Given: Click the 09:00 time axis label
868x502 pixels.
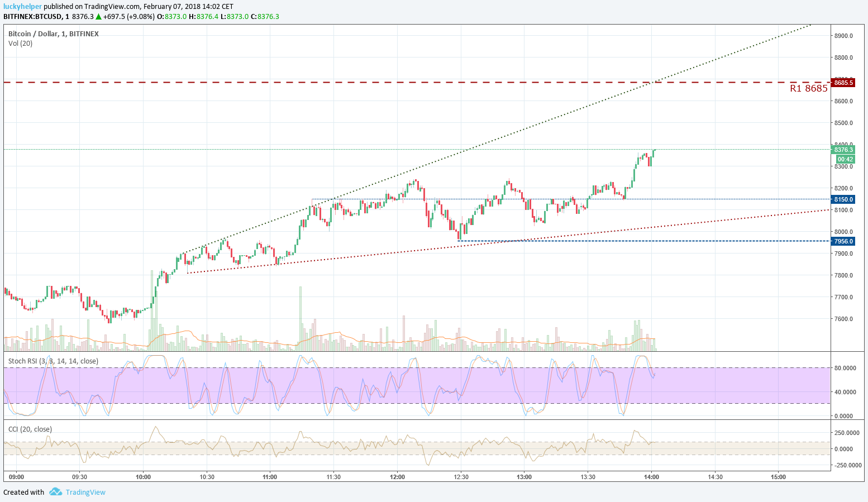Looking at the screenshot, I should coord(16,477).
